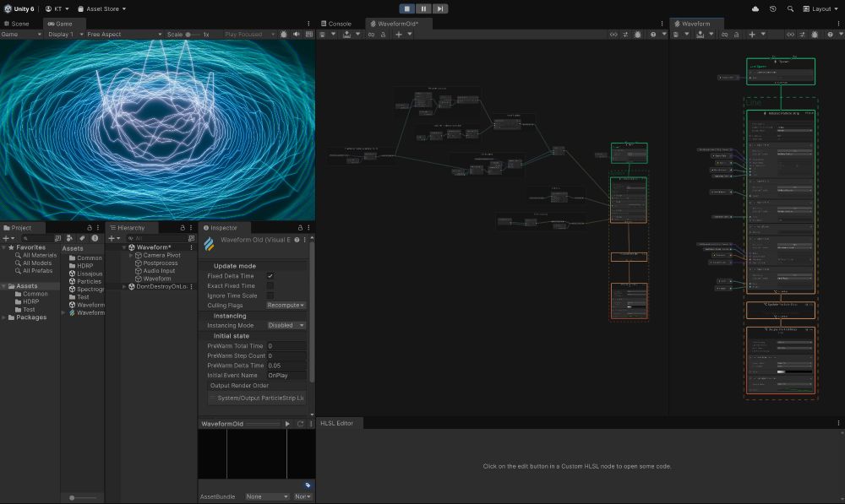Toggle blackboard icon in WaveformOld toolbar
845x504 pixels.
[x=613, y=35]
